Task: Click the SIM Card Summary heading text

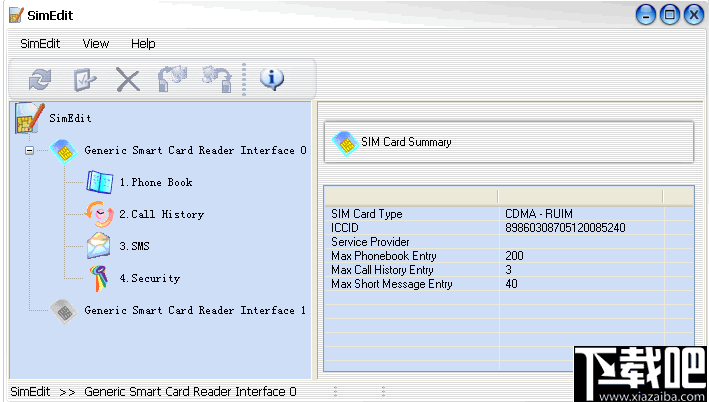Action: point(406,142)
